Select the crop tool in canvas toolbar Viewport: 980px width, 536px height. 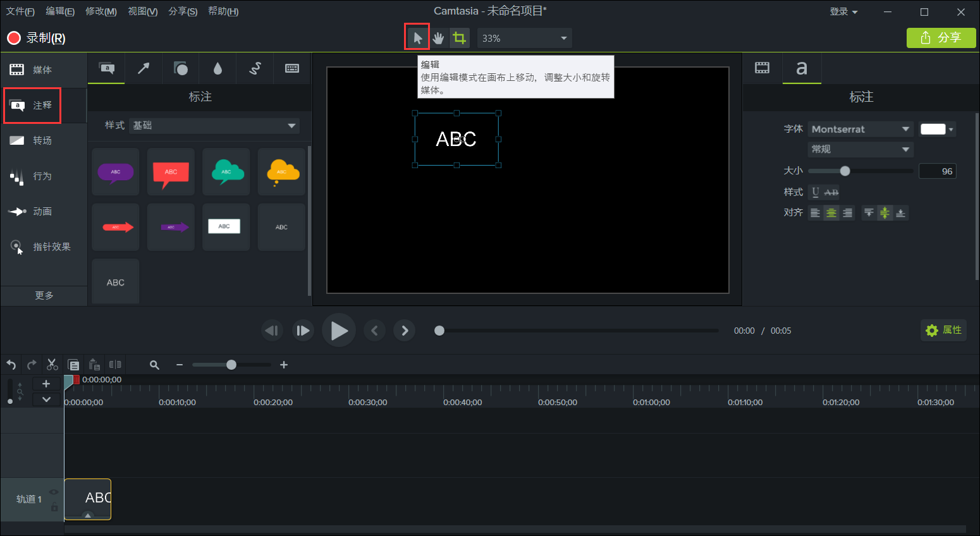pos(460,38)
